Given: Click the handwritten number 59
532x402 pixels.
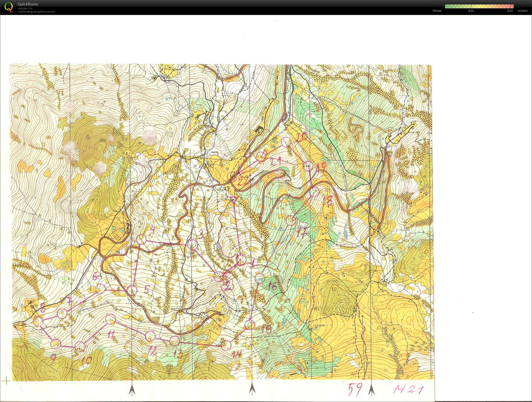Looking at the screenshot, I should (x=356, y=390).
